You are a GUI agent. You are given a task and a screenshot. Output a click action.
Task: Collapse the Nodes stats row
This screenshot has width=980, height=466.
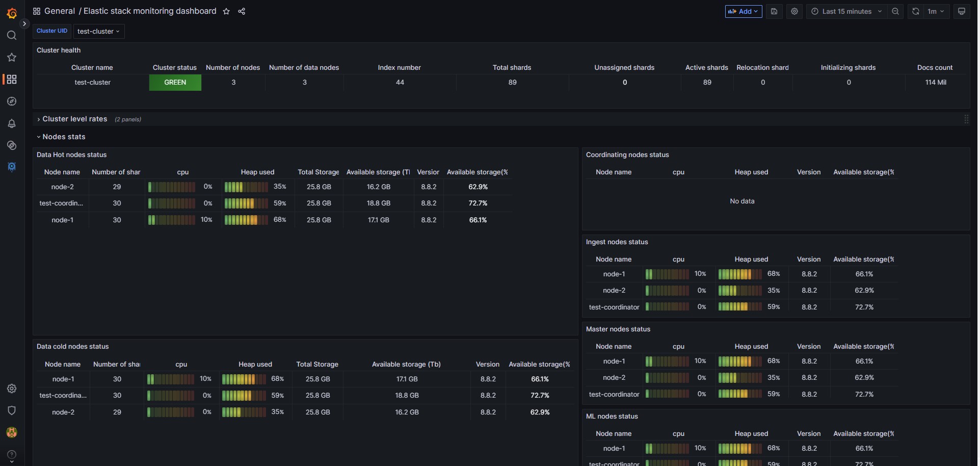coord(63,137)
